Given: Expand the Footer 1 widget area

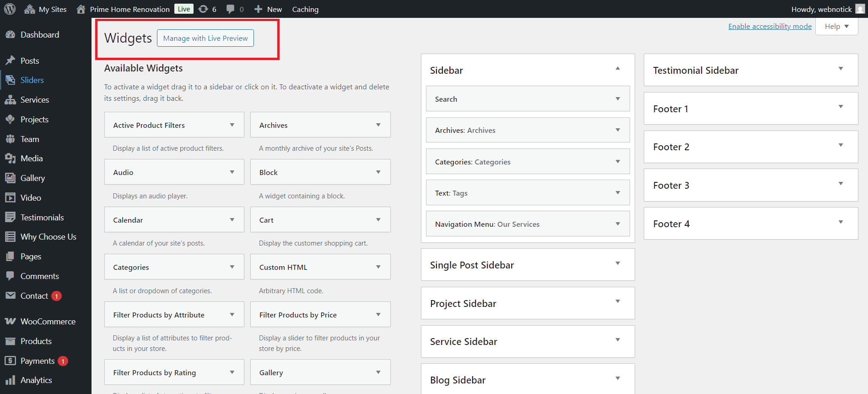Looking at the screenshot, I should (841, 107).
